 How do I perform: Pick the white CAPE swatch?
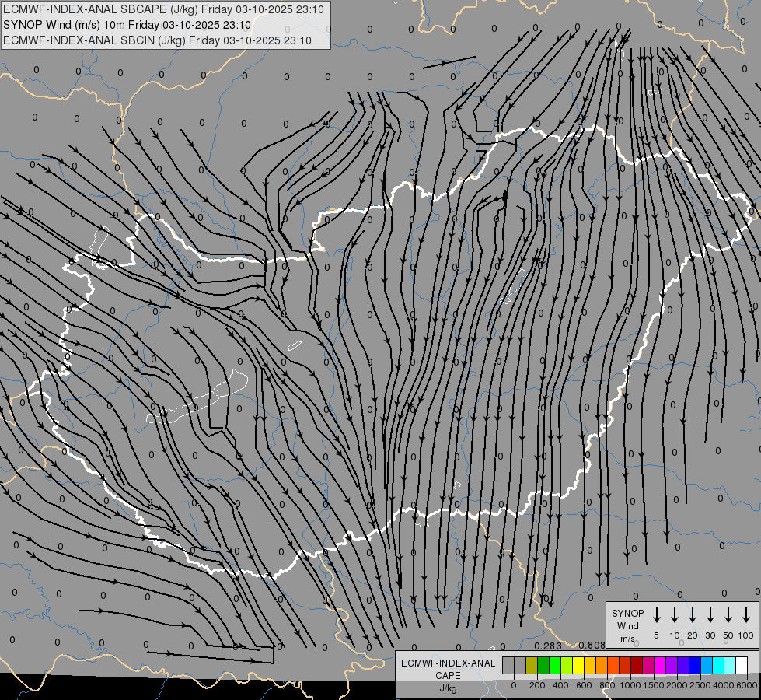742,665
